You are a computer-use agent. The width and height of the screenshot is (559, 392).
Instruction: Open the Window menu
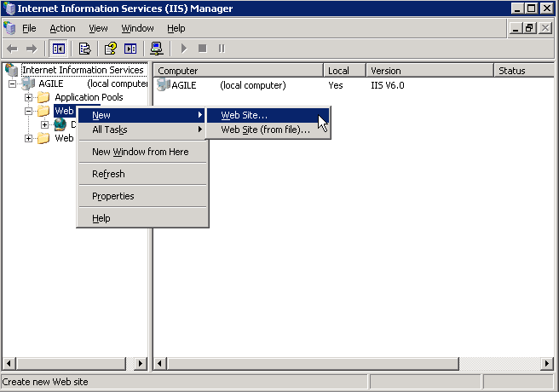point(137,28)
